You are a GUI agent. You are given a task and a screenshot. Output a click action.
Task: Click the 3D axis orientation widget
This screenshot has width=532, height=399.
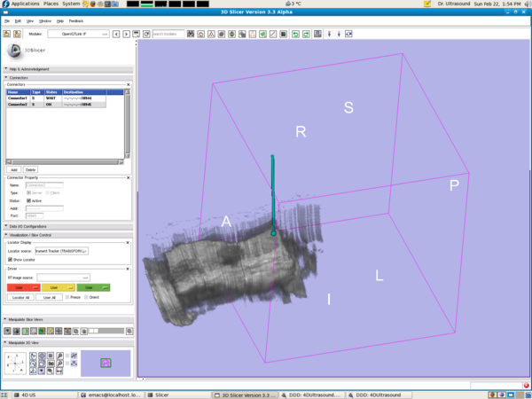click(15, 363)
